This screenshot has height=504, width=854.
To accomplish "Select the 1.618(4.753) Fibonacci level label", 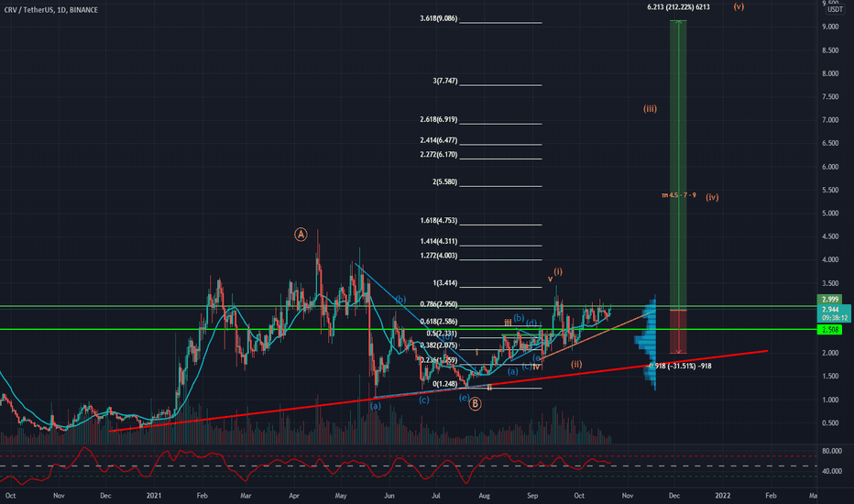I will click(438, 221).
